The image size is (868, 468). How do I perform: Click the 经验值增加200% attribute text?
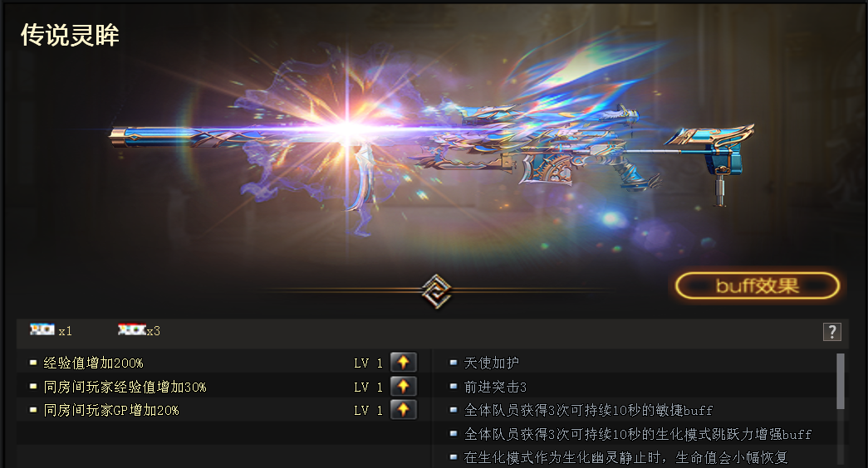click(x=94, y=363)
